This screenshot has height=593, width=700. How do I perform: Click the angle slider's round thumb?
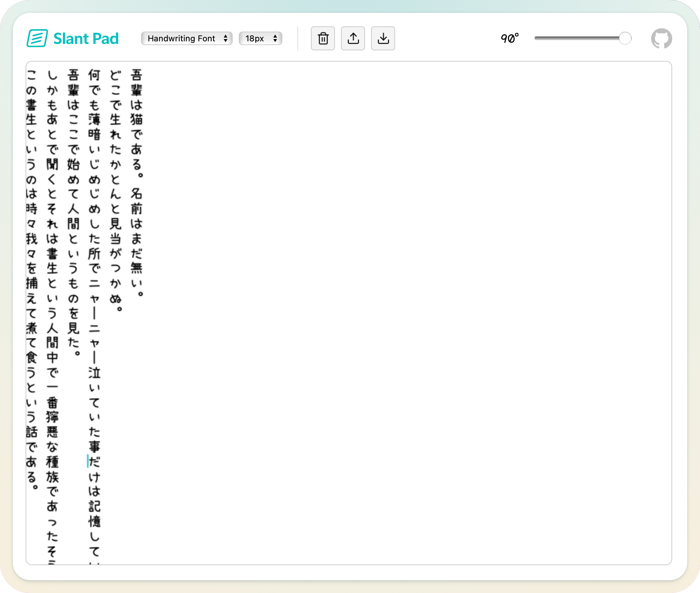[x=625, y=38]
